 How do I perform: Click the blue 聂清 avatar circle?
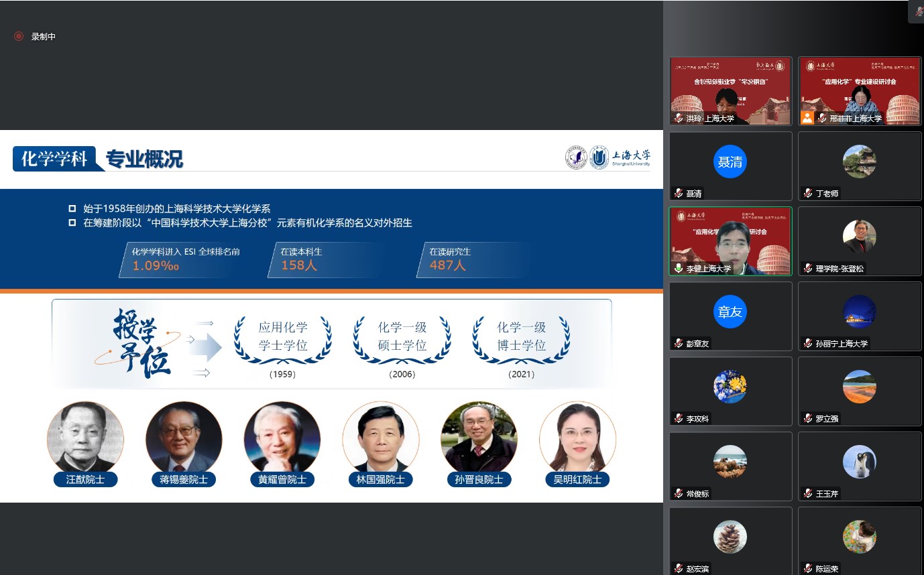[730, 162]
